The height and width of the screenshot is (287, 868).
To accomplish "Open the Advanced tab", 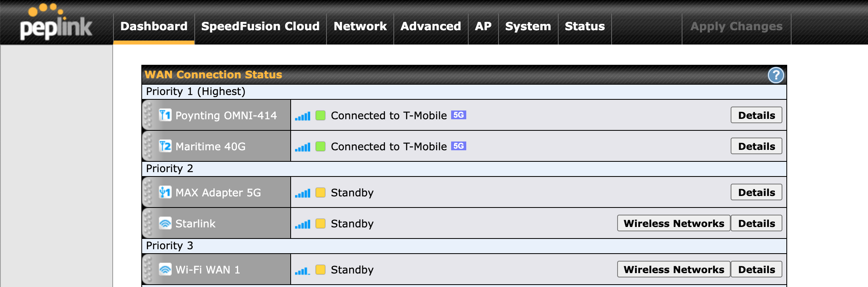I will click(x=431, y=26).
